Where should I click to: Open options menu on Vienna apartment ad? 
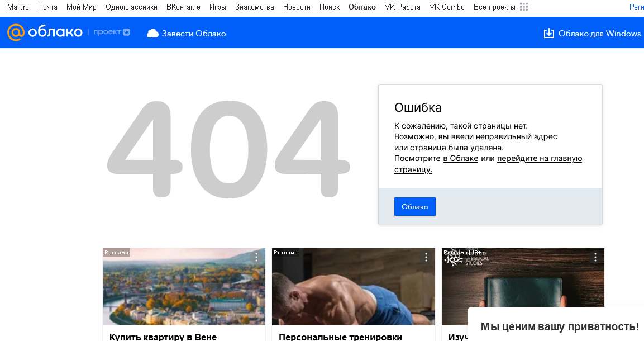pyautogui.click(x=256, y=257)
